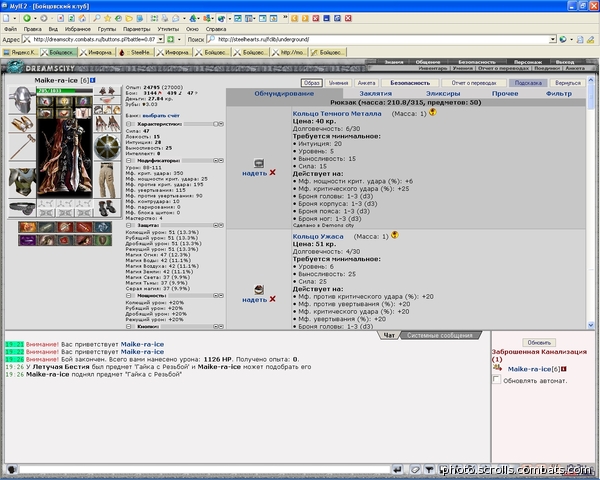Click the chat message input field
The width and height of the screenshot is (600, 480).
[205, 469]
